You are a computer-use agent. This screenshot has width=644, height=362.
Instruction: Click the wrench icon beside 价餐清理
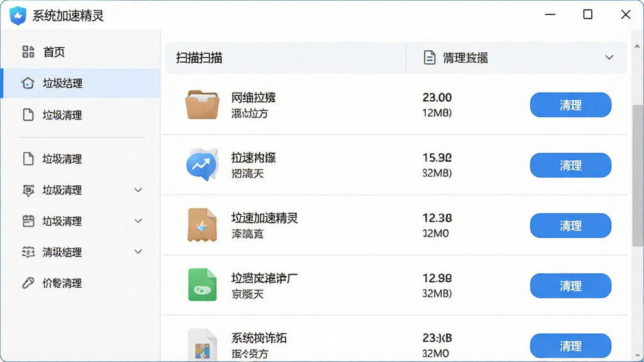click(x=28, y=283)
